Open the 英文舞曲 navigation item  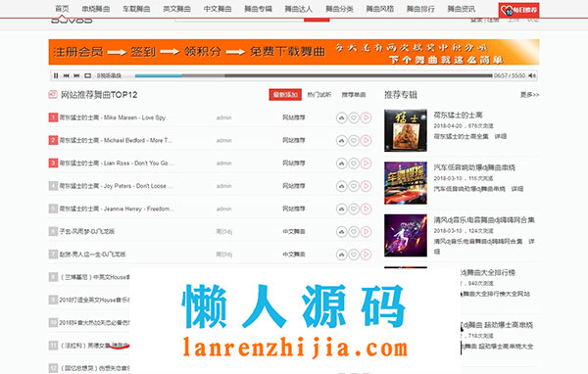176,9
